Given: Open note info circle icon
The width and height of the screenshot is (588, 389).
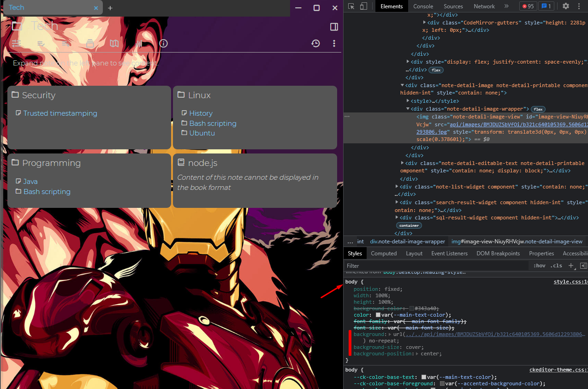Looking at the screenshot, I should coord(163,43).
